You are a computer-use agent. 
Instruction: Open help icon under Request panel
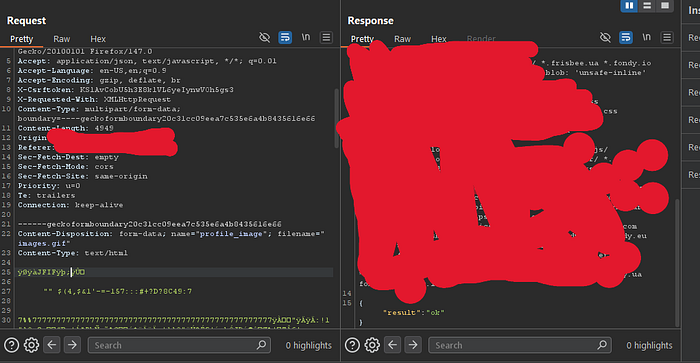[x=12, y=345]
